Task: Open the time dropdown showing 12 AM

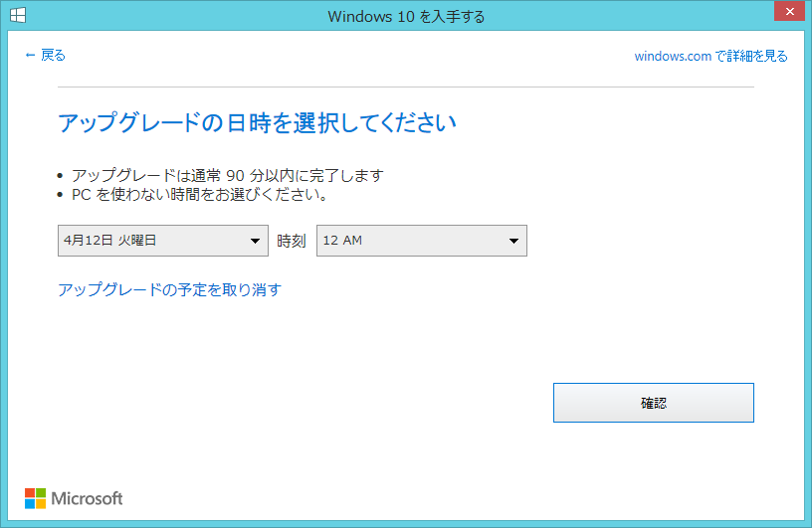Action: pyautogui.click(x=422, y=241)
